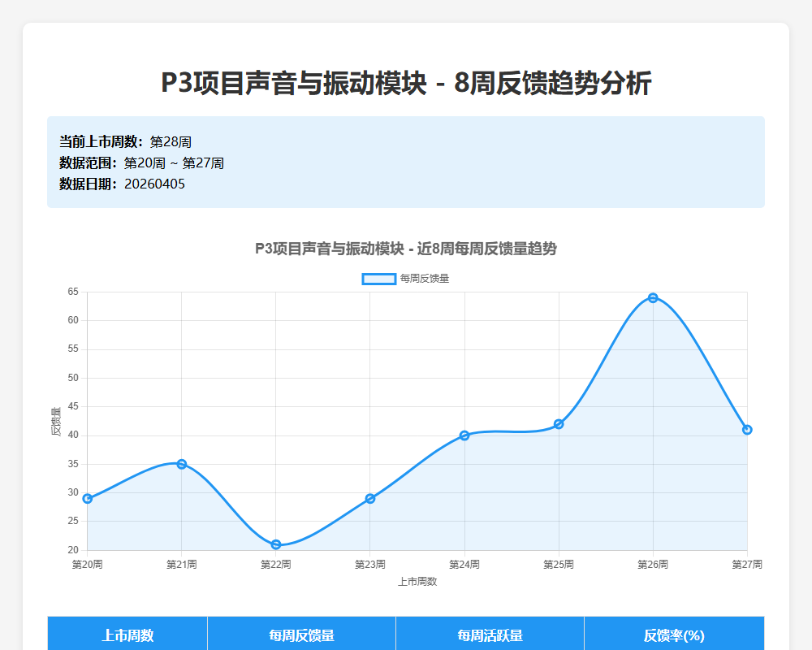Click the y-axis tick value 35
Image resolution: width=812 pixels, height=650 pixels.
[x=73, y=464]
